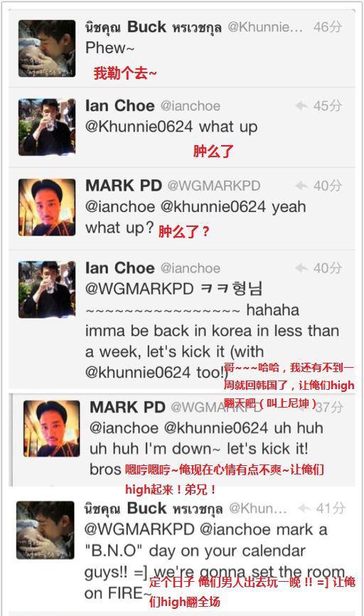
Task: Open @ianchoe mention in MARK PD's first tweet
Action: [x=120, y=207]
